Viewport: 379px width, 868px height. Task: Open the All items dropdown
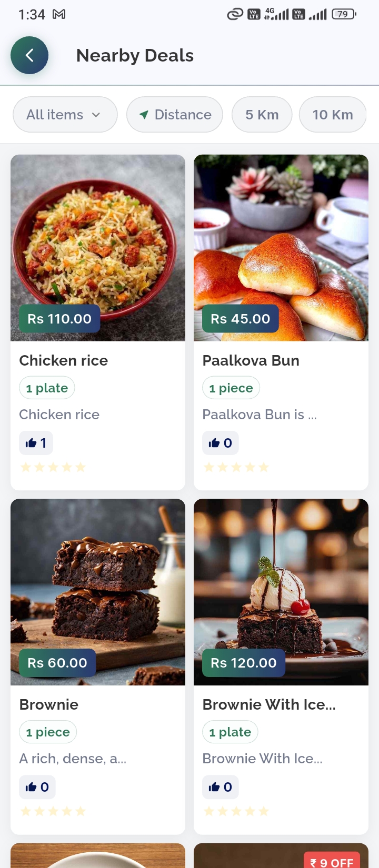[x=65, y=115]
